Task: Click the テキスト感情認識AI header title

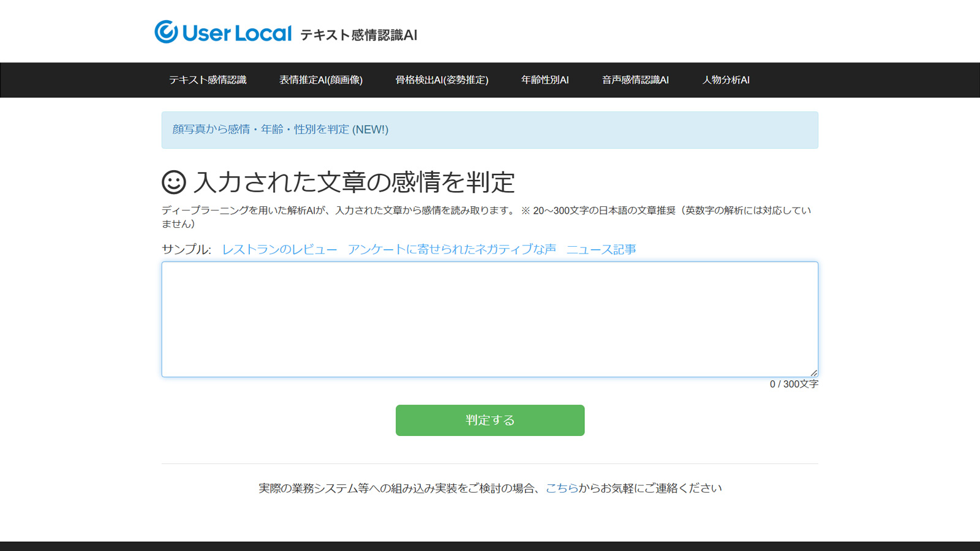Action: pyautogui.click(x=358, y=35)
